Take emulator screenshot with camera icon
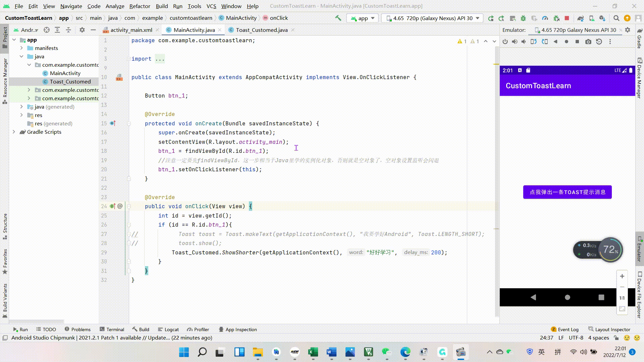The height and width of the screenshot is (362, 644). (x=588, y=42)
